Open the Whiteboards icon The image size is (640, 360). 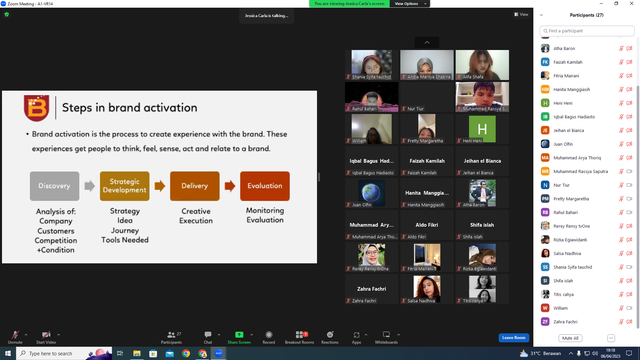tap(386, 335)
